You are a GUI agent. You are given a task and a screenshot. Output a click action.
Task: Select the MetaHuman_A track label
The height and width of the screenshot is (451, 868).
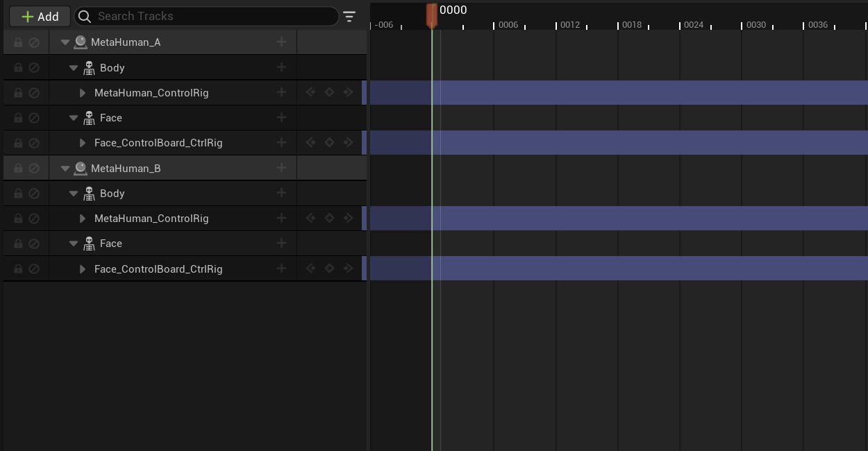(x=126, y=42)
